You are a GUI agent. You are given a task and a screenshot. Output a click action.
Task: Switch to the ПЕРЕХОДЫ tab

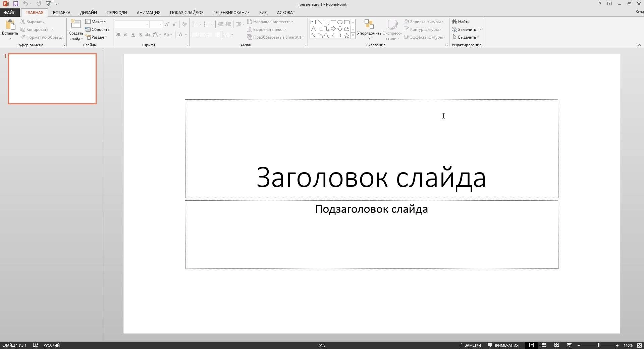click(x=117, y=12)
